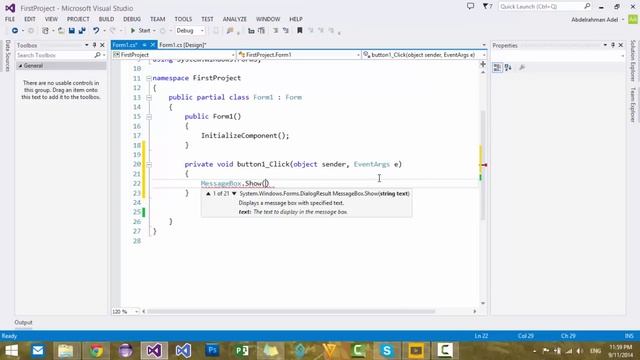Select Categorized view in Properties
This screenshot has width=640, height=360.
[x=497, y=68]
